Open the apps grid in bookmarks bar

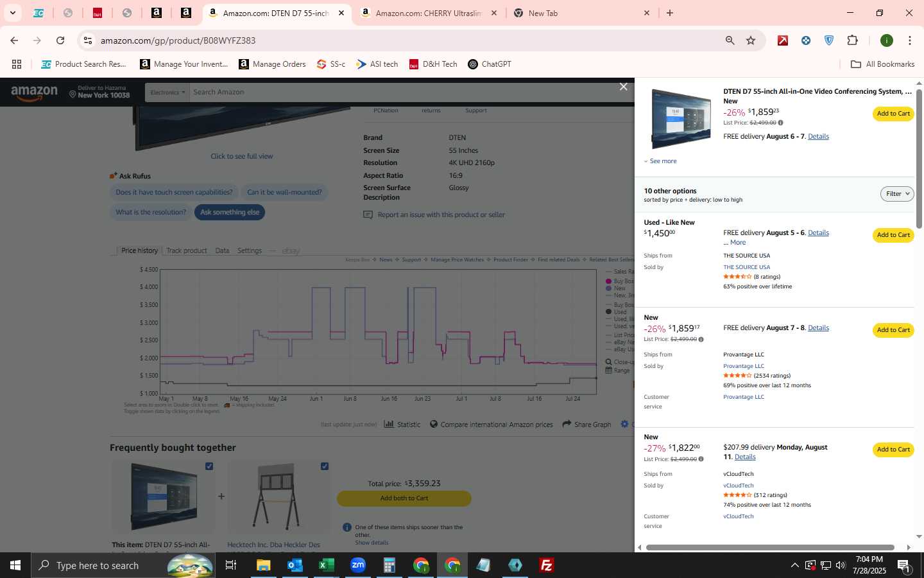pos(17,64)
